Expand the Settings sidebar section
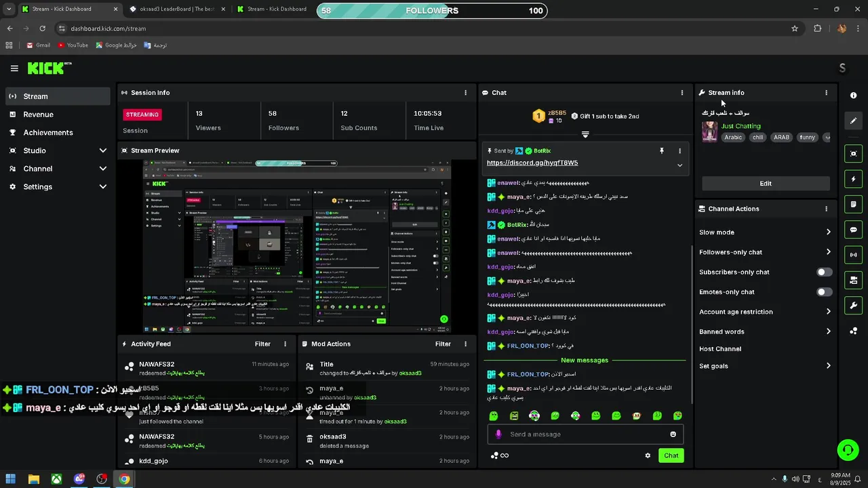Viewport: 868px width, 488px height. click(103, 187)
